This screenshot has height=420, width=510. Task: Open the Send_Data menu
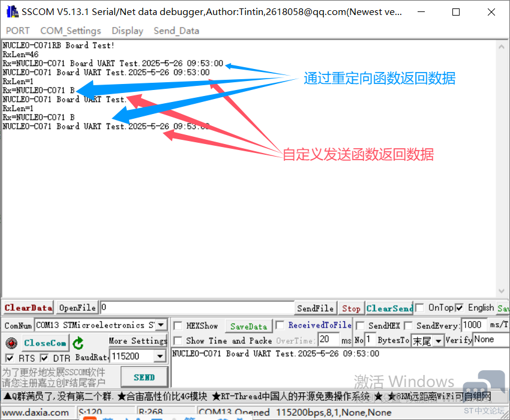pyautogui.click(x=176, y=31)
